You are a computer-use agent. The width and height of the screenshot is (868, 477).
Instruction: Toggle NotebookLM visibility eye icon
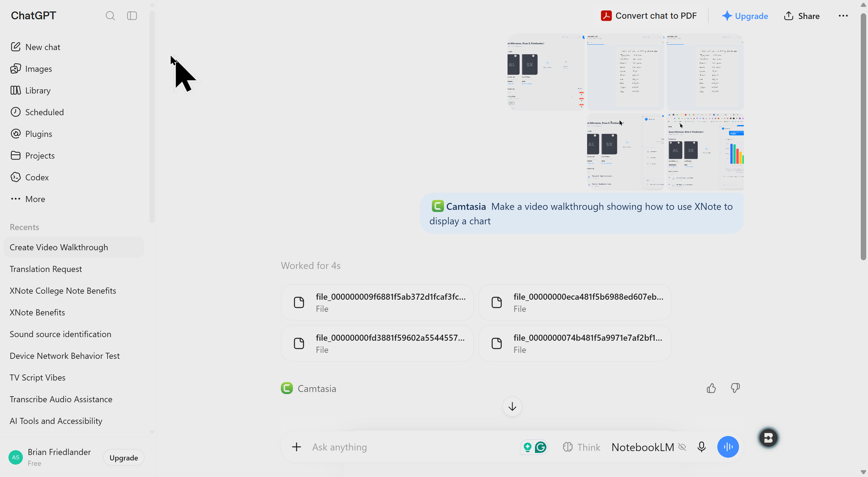pyautogui.click(x=682, y=447)
